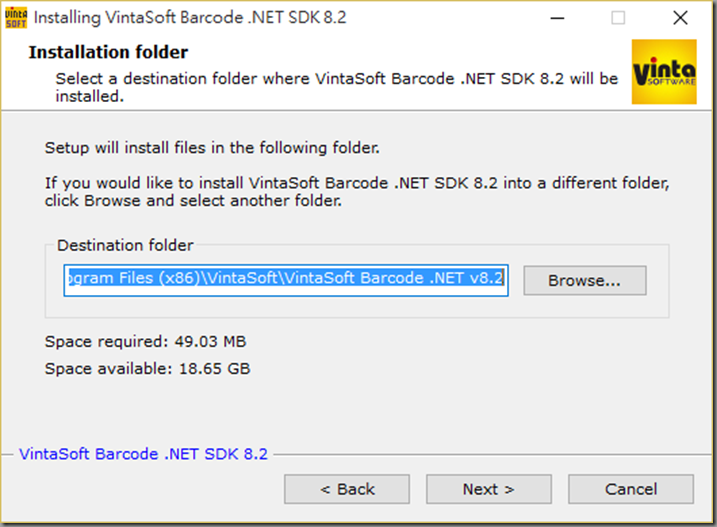717x527 pixels.
Task: Click the Installation folder heading
Action: [x=108, y=52]
